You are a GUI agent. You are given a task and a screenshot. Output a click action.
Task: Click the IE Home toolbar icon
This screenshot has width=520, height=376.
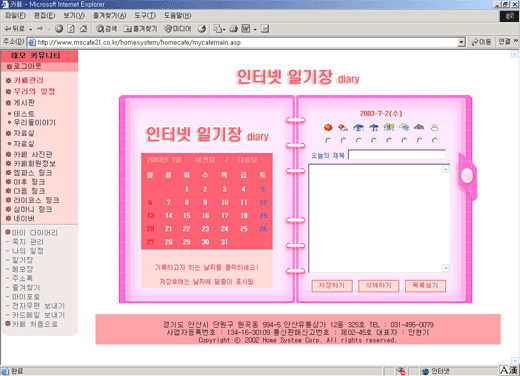tap(83, 29)
